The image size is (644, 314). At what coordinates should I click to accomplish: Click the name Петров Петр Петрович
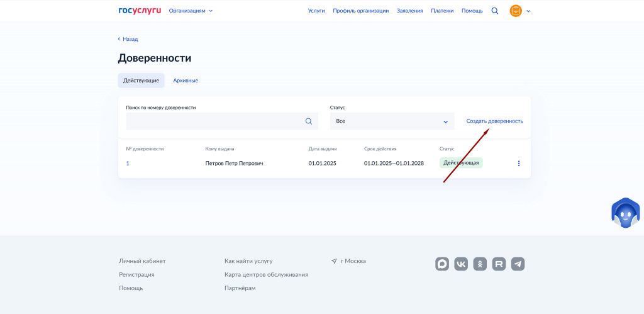[234, 163]
